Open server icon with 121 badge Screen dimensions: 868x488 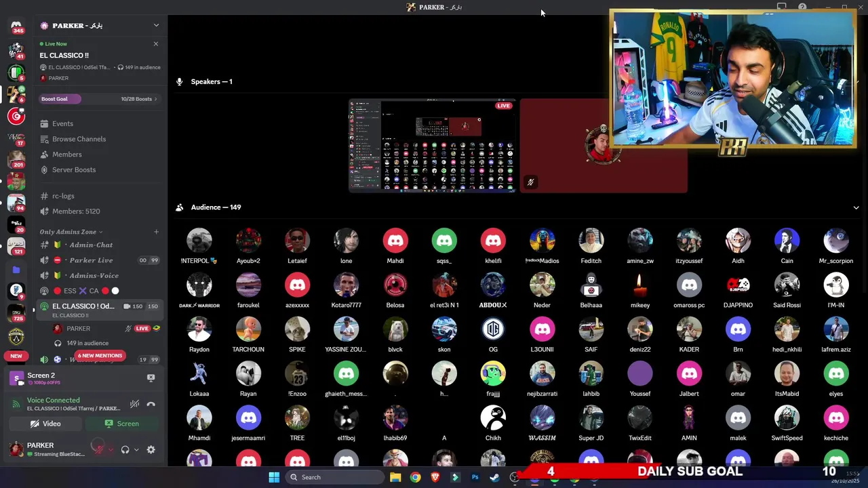click(16, 246)
